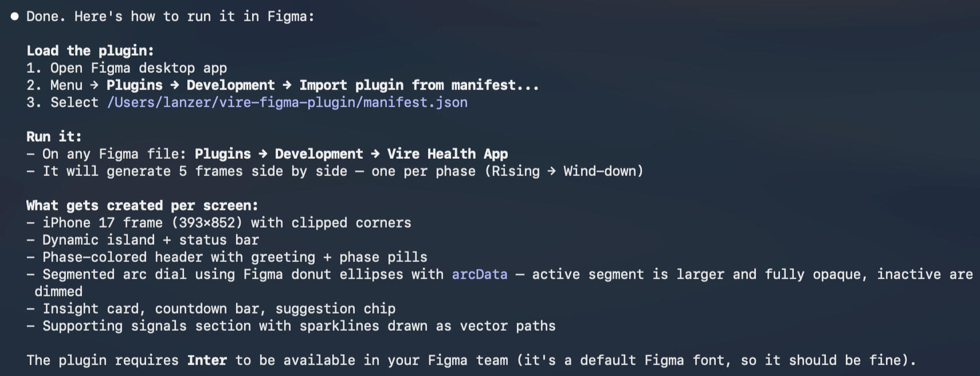Click Plugins in the "On any Figma file" line
This screenshot has height=376, width=980.
222,154
